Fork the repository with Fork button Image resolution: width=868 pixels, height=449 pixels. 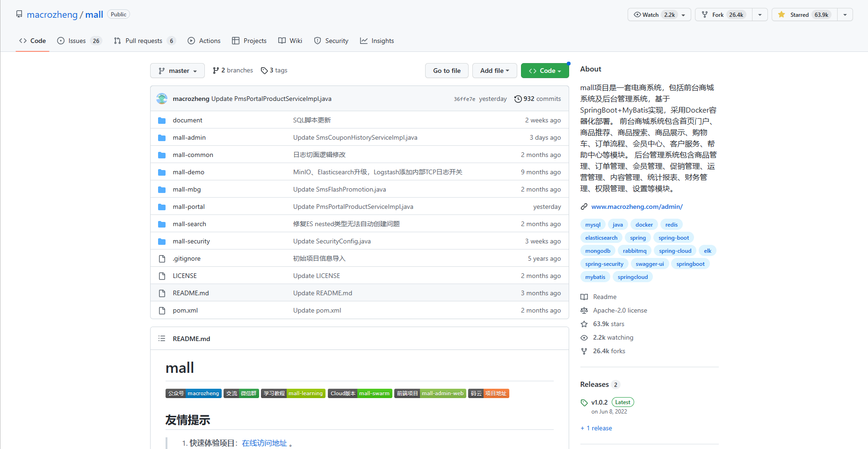point(723,14)
